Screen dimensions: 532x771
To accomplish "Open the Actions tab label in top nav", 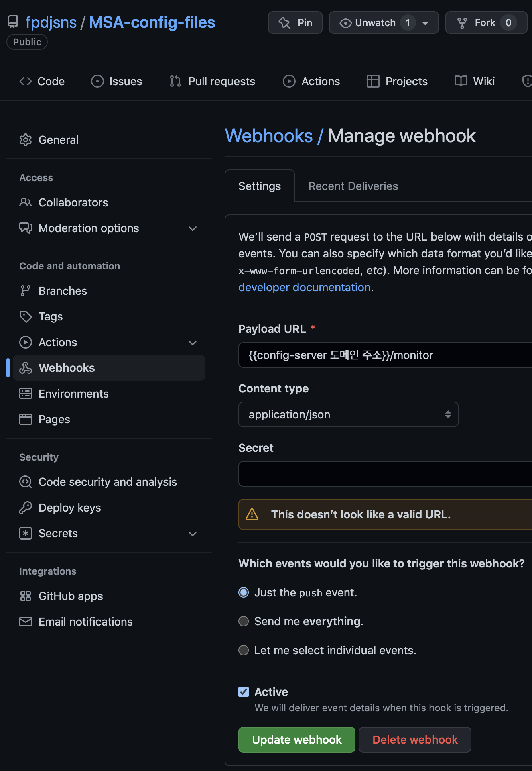I will (321, 81).
